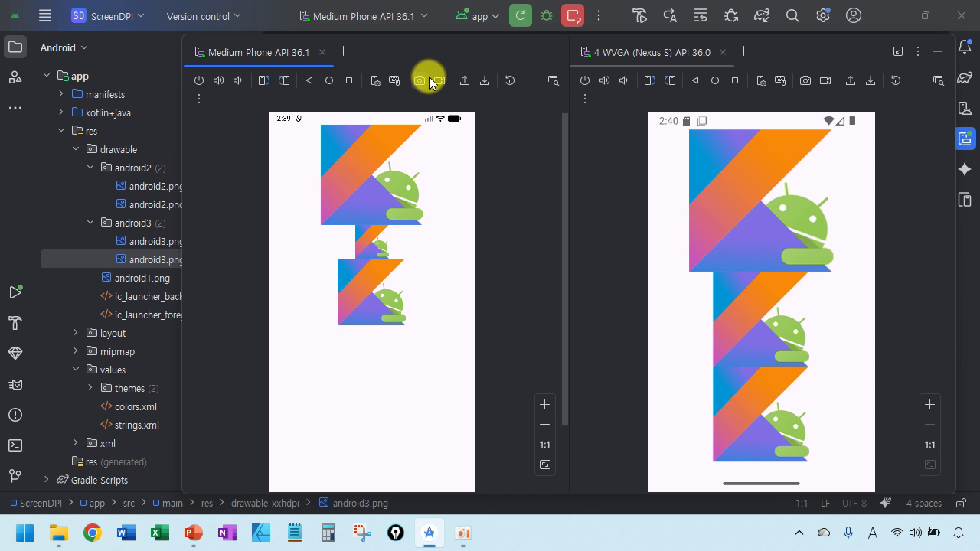Zoom in the Nexus S emulator view
This screenshot has width=980, height=551.
pos(929,404)
